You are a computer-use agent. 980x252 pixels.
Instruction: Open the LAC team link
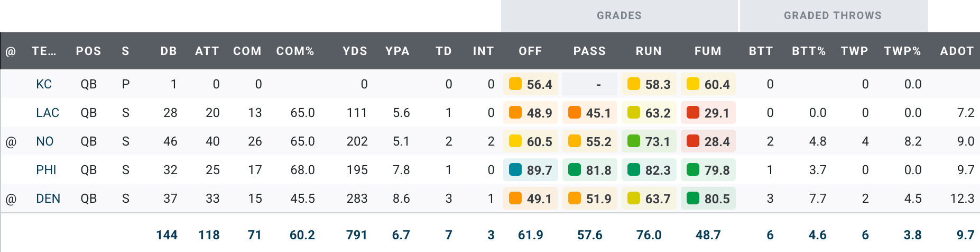coord(48,113)
